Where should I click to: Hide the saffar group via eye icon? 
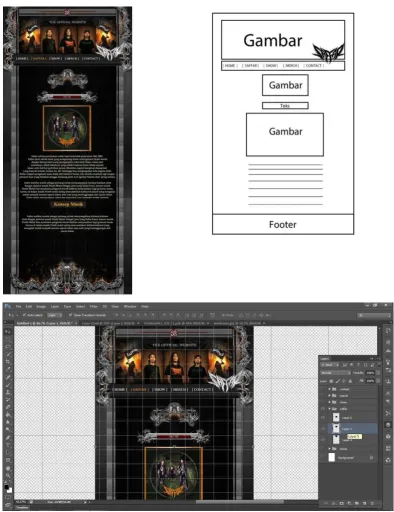click(323, 409)
